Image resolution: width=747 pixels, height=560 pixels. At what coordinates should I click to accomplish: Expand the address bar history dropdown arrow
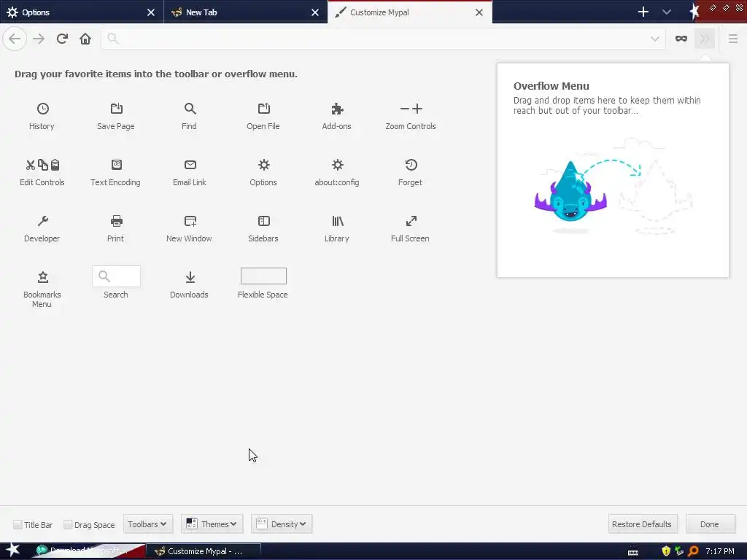coord(655,39)
